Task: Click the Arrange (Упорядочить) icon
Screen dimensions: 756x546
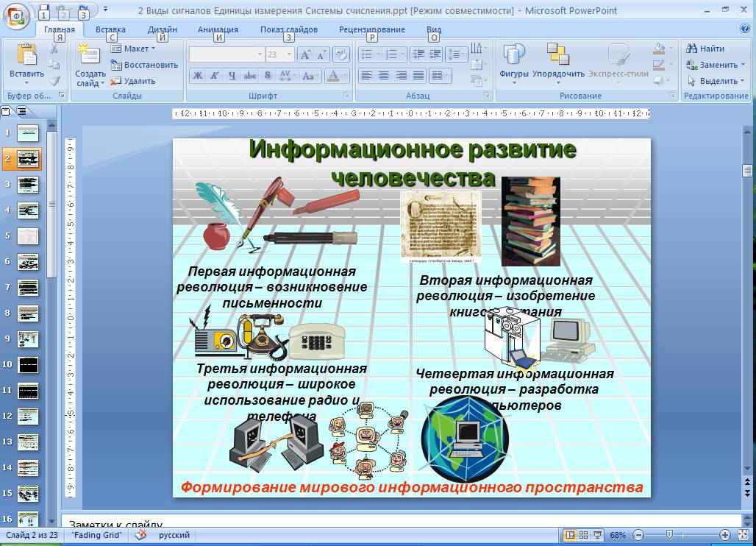Action: click(558, 56)
